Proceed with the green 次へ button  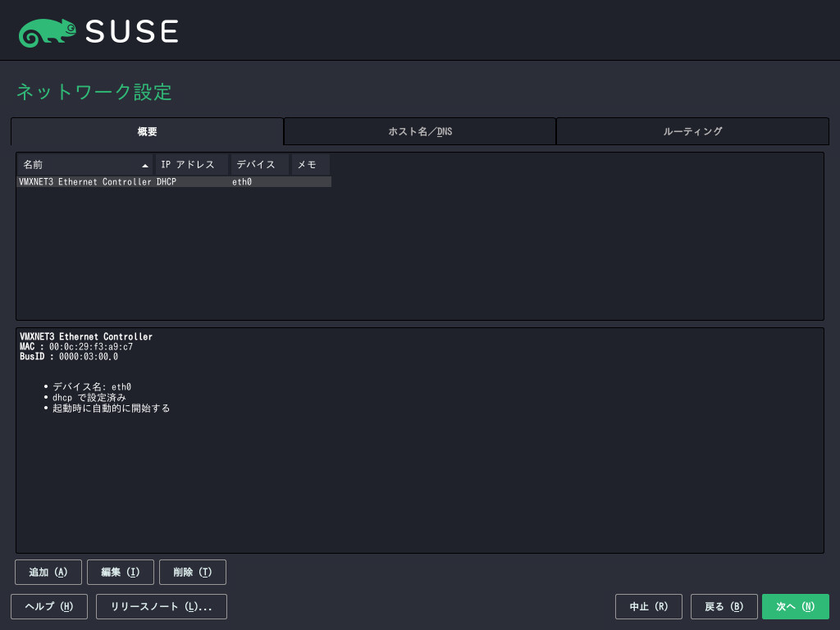pos(795,606)
